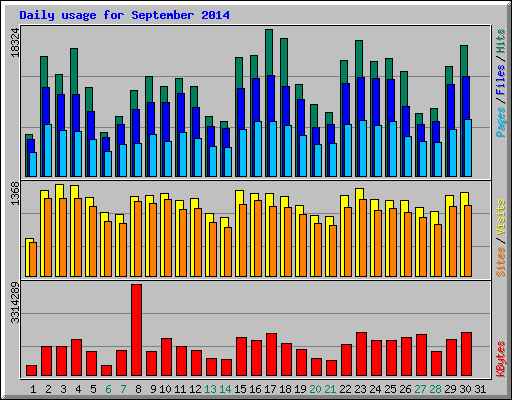The width and height of the screenshot is (512, 400).
Task: Click the day 22 axis label
Action: [345, 389]
